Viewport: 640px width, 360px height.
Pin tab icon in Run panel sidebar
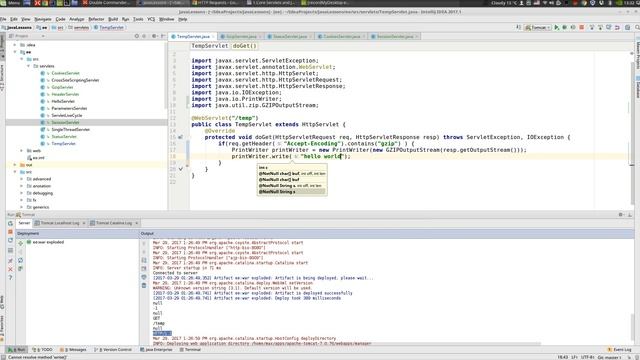coord(10,260)
